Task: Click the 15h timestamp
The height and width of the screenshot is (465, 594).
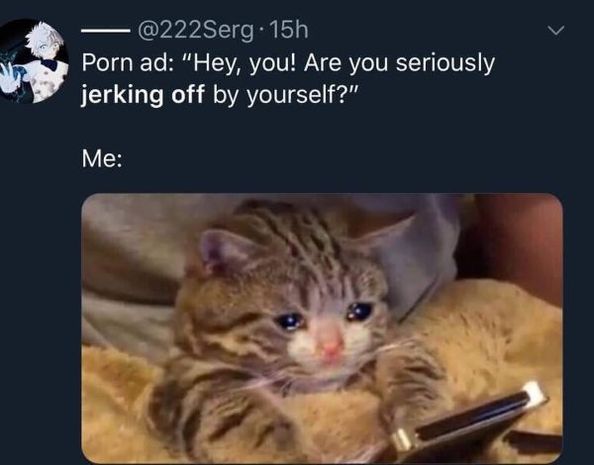Action: [x=287, y=30]
